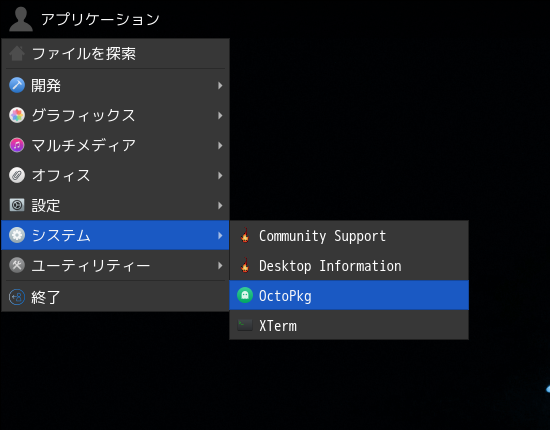Click the green ghost OctoPkg icon
This screenshot has width=550, height=430.
click(245, 295)
